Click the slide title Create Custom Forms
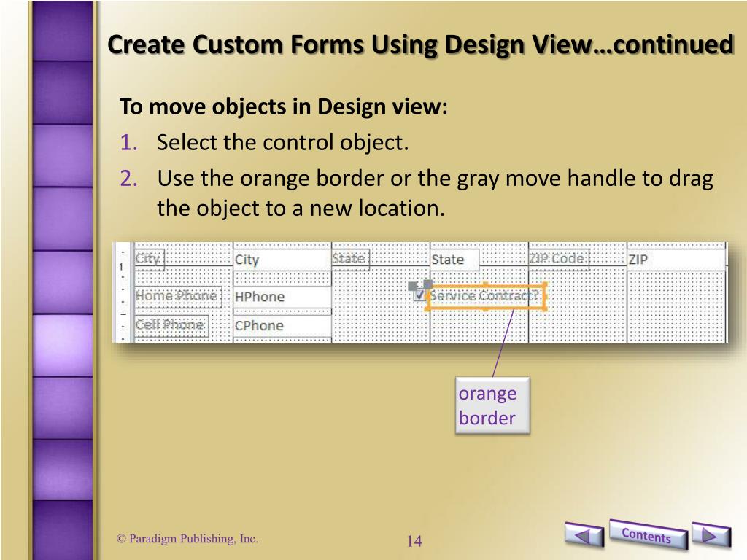This screenshot has width=747, height=560. 420,44
